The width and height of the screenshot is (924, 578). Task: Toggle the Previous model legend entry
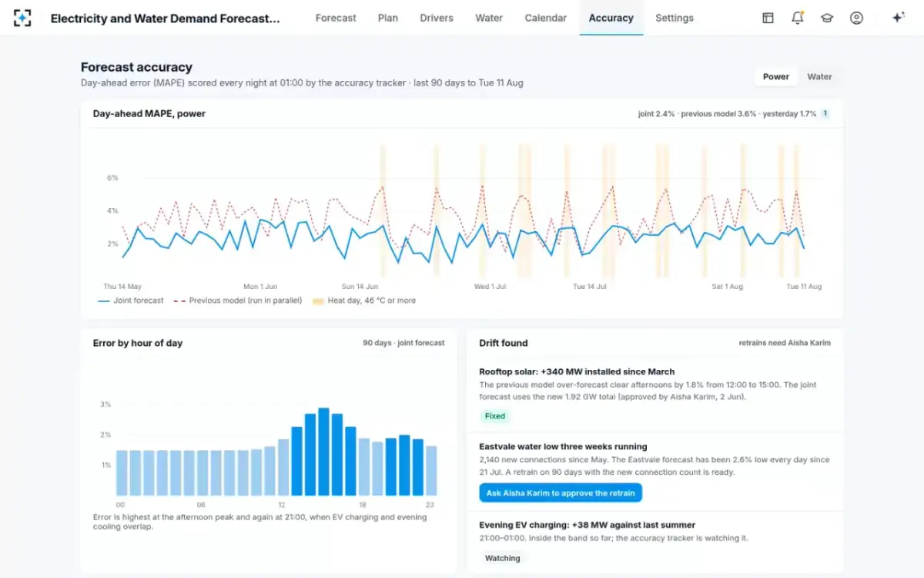tap(238, 301)
